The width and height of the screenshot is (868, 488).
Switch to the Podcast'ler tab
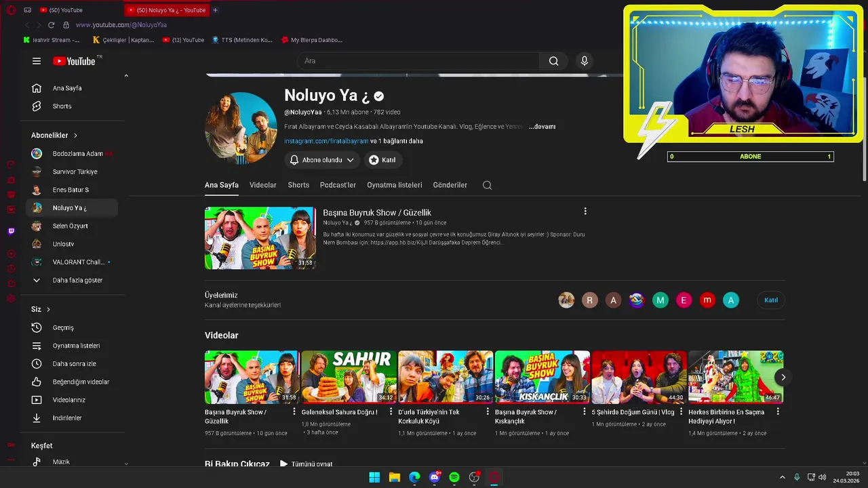338,185
